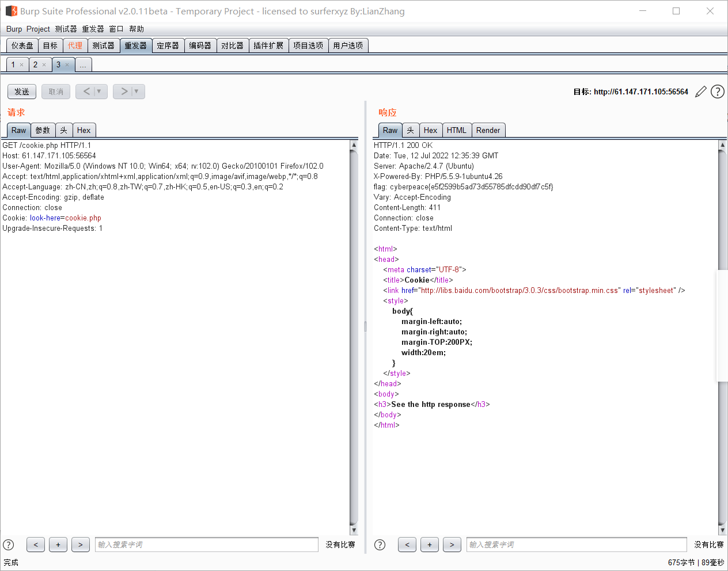728x571 pixels.
Task: Click request search next match button
Action: pyautogui.click(x=81, y=545)
